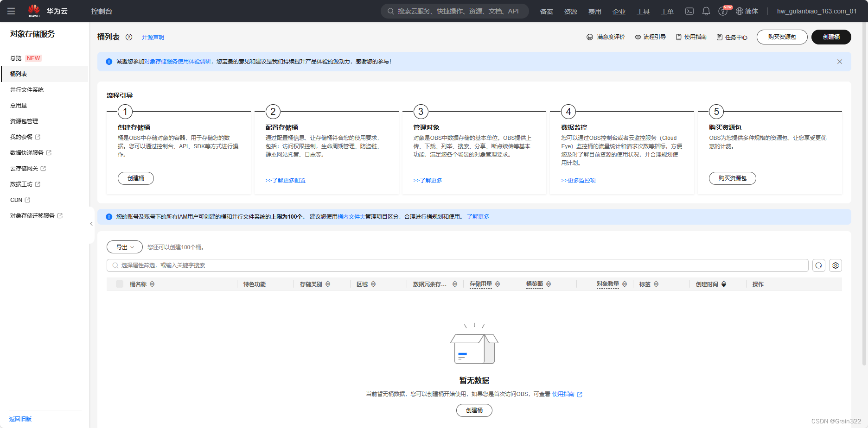Open the 任务中心 task center

[x=732, y=37]
